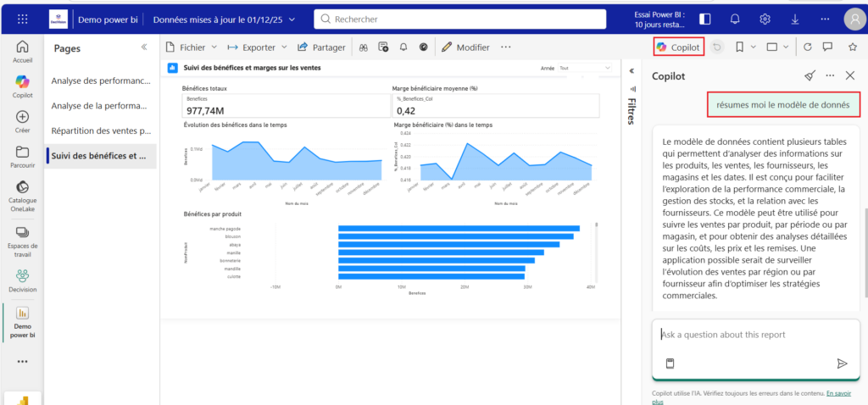Open Catalogue OneLake in the sidebar

pyautogui.click(x=23, y=187)
